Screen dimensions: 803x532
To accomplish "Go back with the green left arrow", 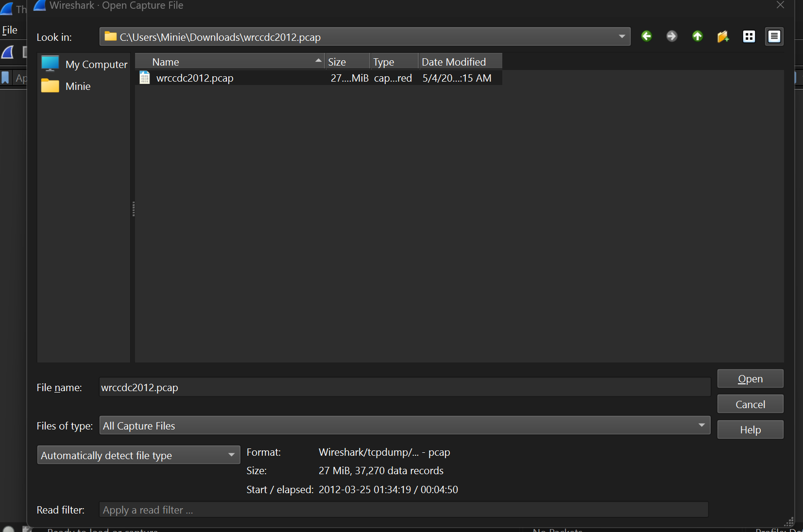I will point(646,36).
